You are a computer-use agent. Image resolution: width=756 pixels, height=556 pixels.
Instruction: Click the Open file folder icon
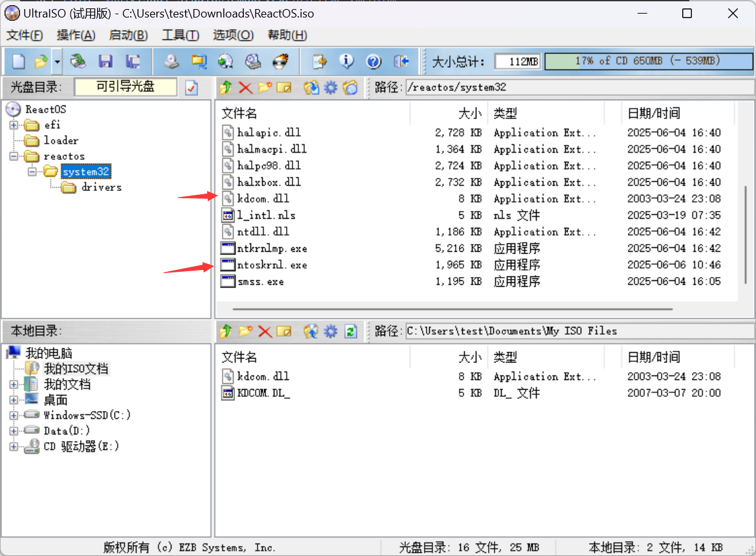(x=41, y=61)
